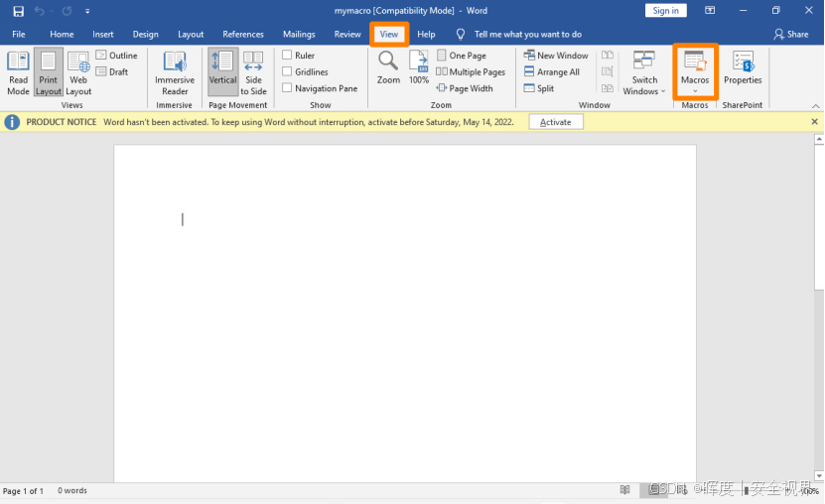
Task: Open Immersive Reader
Action: (175, 73)
